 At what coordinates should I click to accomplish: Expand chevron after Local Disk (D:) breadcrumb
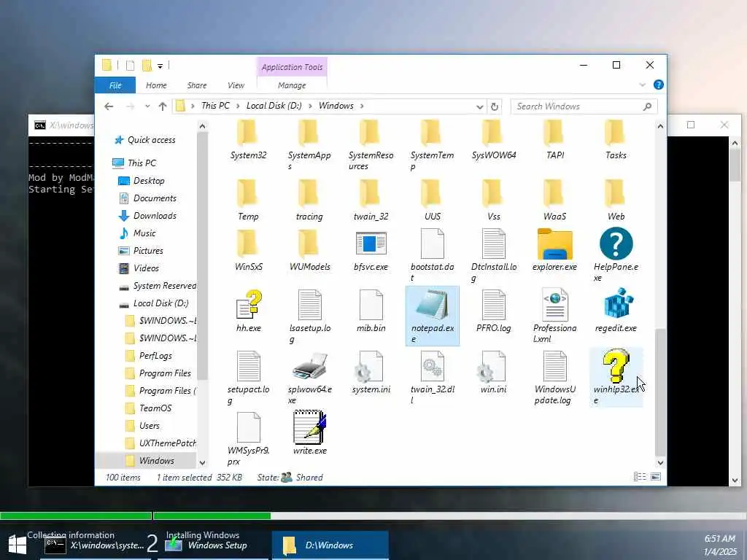click(310, 106)
